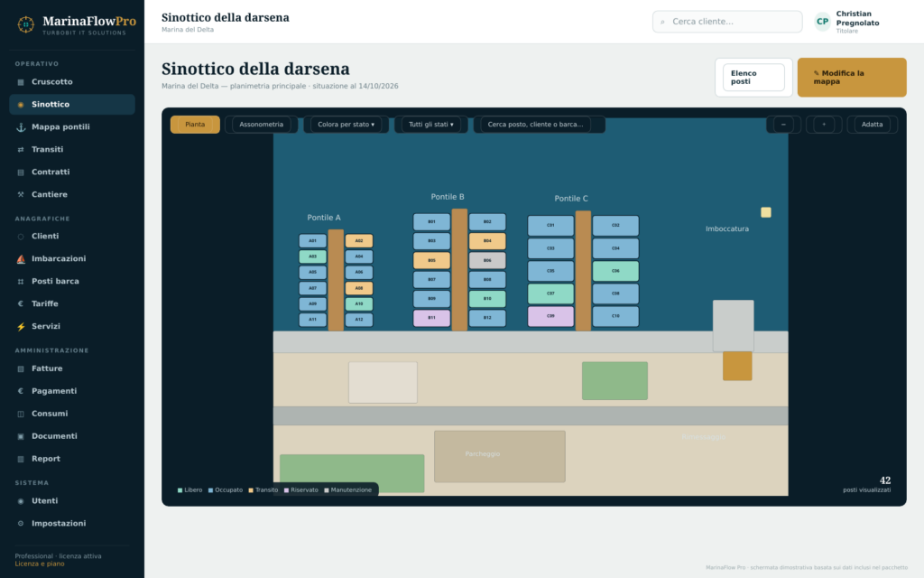The image size is (924, 578).
Task: Focus the Cerca cliente search field
Action: (727, 22)
